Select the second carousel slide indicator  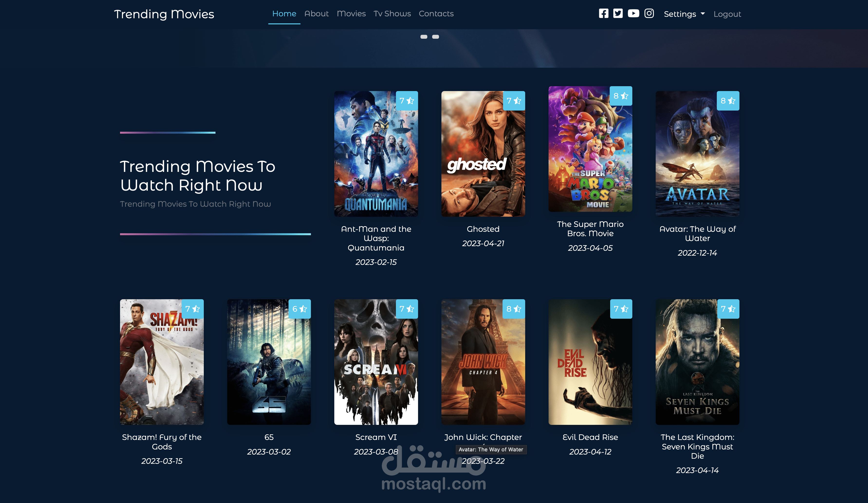point(435,37)
